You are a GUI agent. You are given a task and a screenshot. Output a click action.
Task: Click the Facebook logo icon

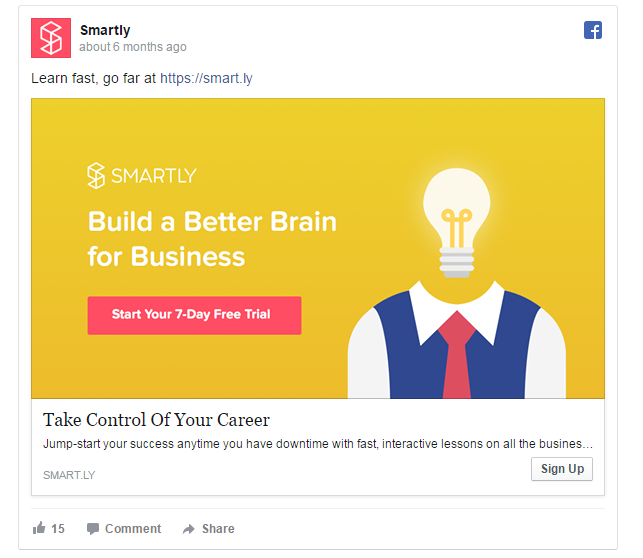click(x=593, y=30)
